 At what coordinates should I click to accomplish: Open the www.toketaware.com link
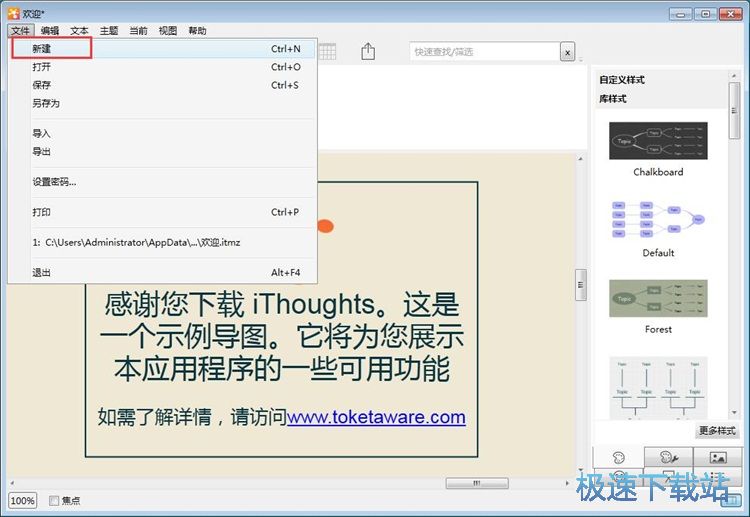[376, 417]
